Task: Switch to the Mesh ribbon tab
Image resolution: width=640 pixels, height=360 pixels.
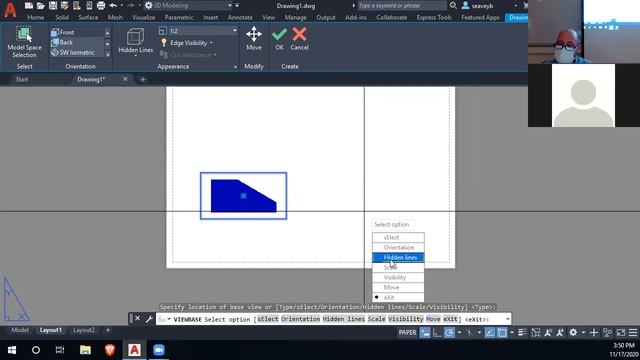Action: (x=115, y=18)
